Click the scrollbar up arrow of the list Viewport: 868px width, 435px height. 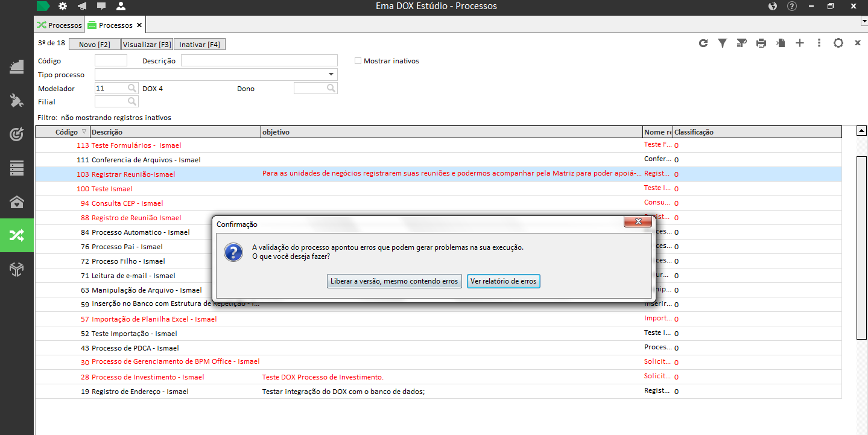point(862,131)
